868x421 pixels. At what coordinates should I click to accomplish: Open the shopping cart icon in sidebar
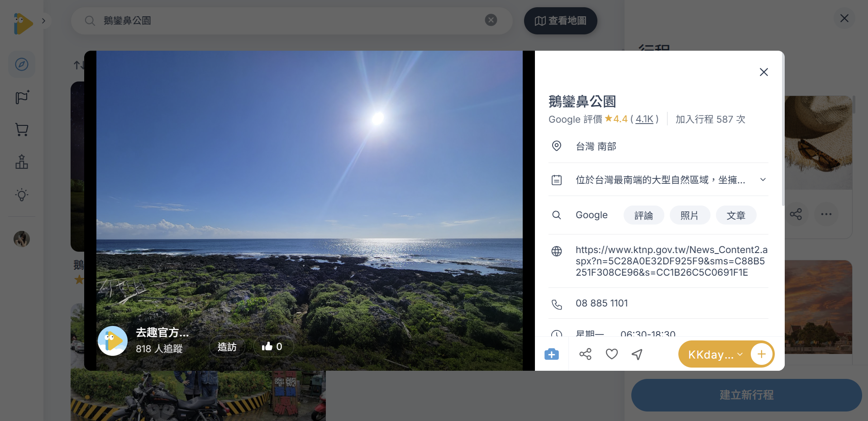pyautogui.click(x=22, y=130)
